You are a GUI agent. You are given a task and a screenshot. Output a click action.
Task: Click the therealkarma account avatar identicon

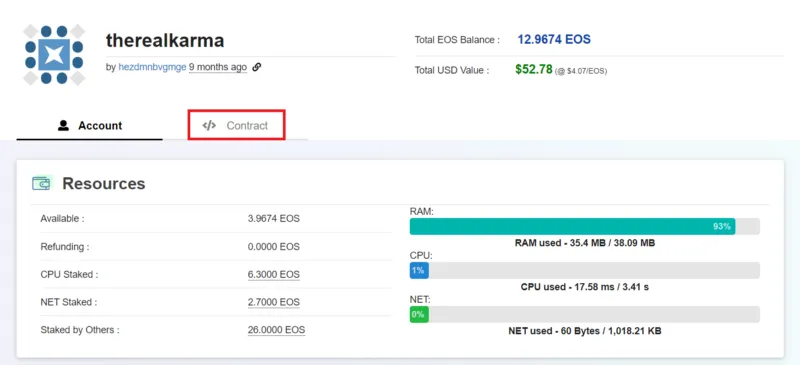[x=54, y=55]
